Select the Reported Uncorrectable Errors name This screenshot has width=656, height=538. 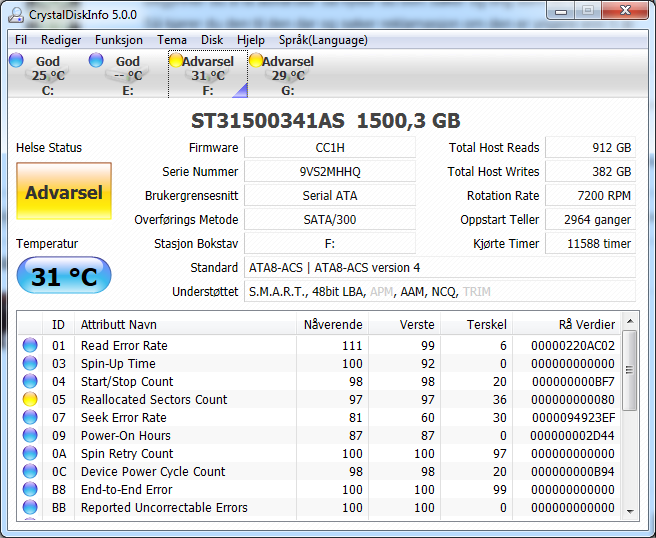[164, 507]
